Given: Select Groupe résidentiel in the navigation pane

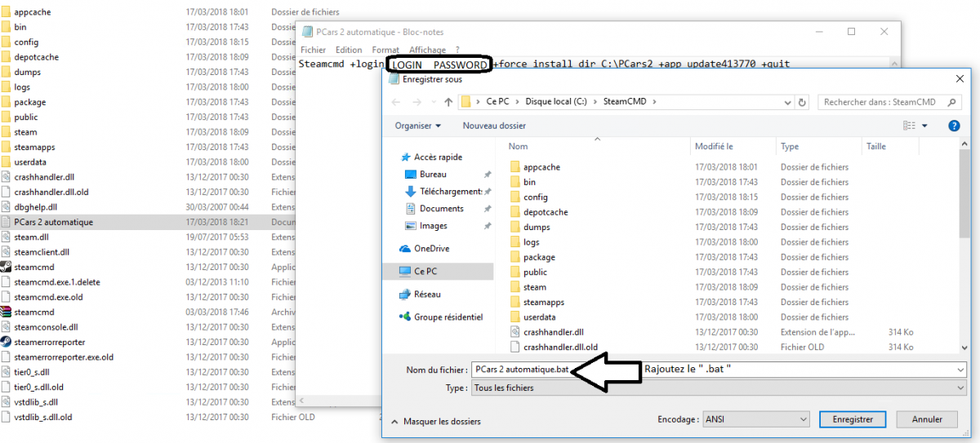Looking at the screenshot, I should (x=441, y=317).
